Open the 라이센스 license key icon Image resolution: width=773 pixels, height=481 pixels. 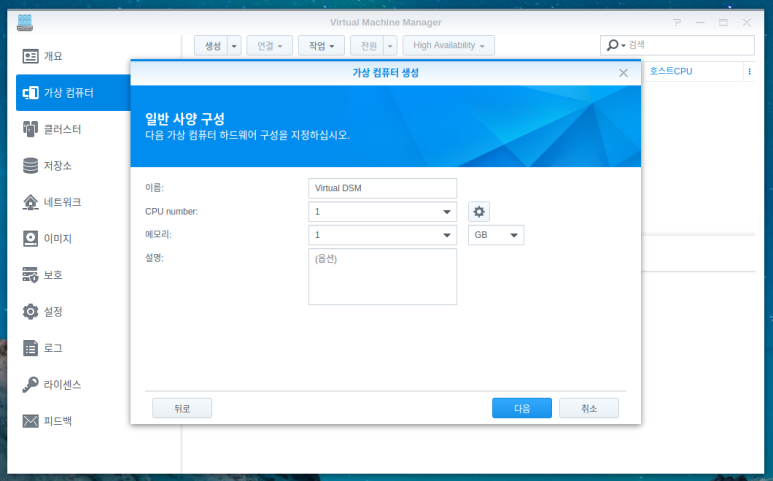[x=30, y=384]
